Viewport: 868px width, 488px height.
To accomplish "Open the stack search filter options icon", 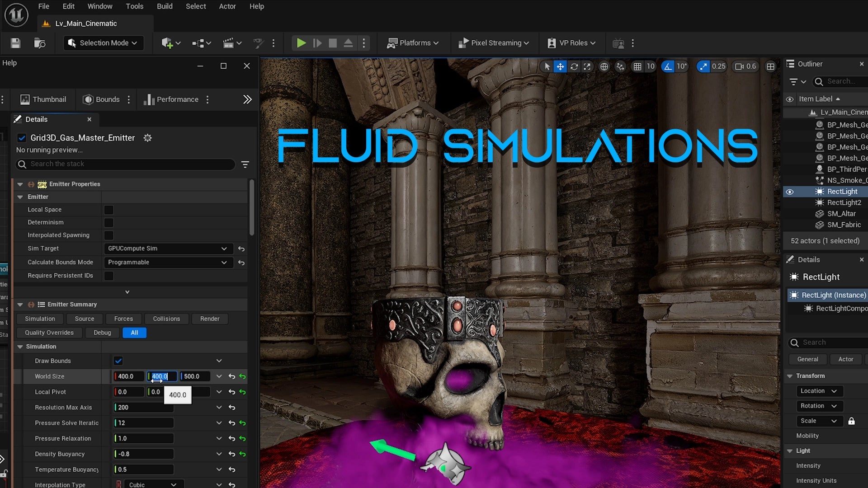I will click(245, 164).
